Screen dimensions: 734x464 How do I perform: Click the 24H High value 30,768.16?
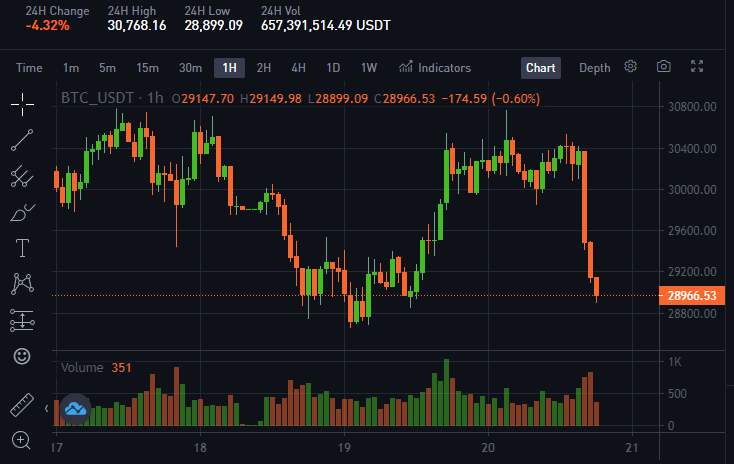pos(137,25)
